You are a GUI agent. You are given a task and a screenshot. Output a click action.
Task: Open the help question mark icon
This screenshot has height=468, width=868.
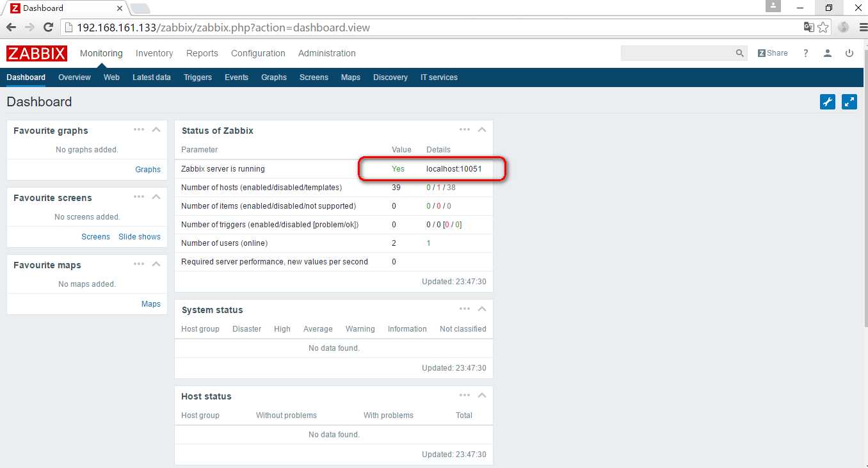coord(806,53)
